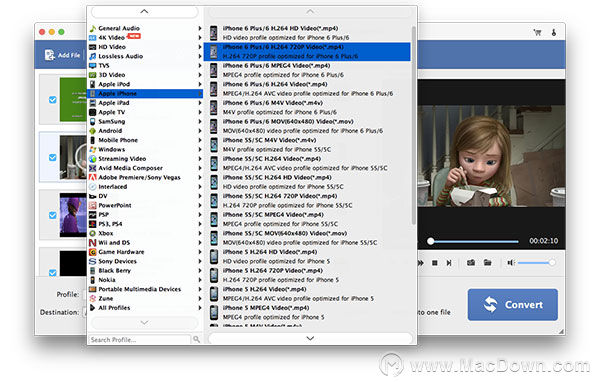Click the video playback progress slider
The height and width of the screenshot is (382, 600).
pyautogui.click(x=473, y=241)
